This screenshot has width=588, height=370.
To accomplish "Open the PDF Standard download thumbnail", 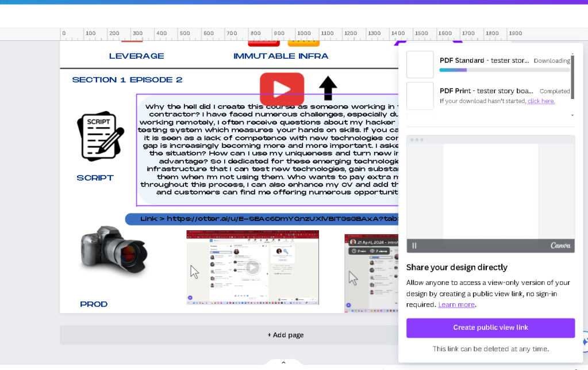I will [420, 64].
